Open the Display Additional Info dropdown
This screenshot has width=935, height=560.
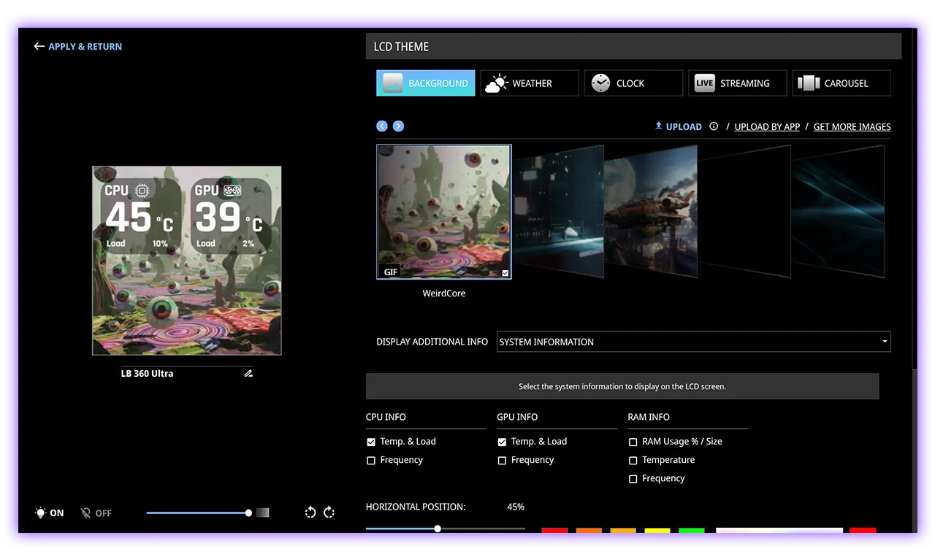[693, 342]
